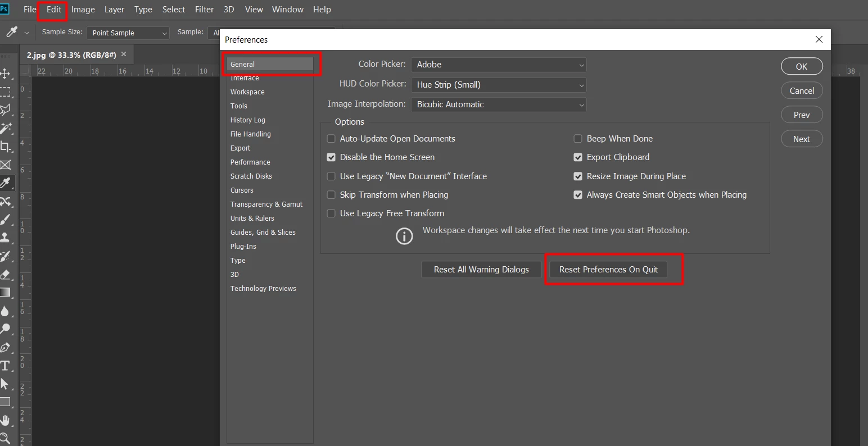This screenshot has height=446, width=868.
Task: Toggle Auto-Update Open Documents checkbox
Action: [331, 139]
